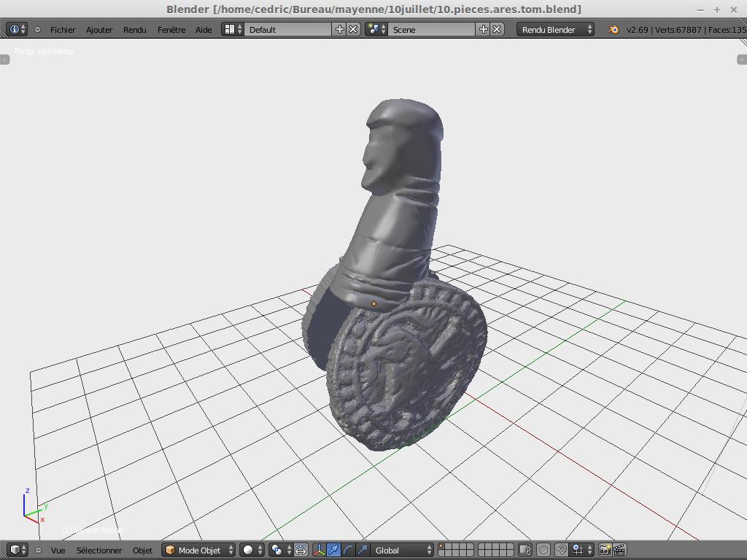Select the translate manipulator arrow icon
Screen dimensions: 747x560
[333, 550]
